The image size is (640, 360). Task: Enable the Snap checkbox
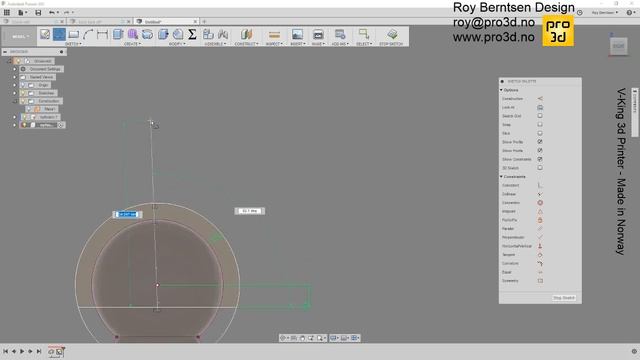coord(540,124)
